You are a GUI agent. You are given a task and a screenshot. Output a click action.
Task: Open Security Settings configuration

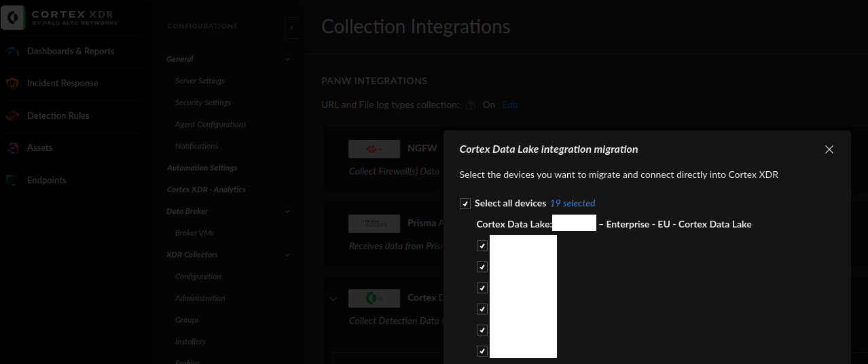[x=203, y=103]
